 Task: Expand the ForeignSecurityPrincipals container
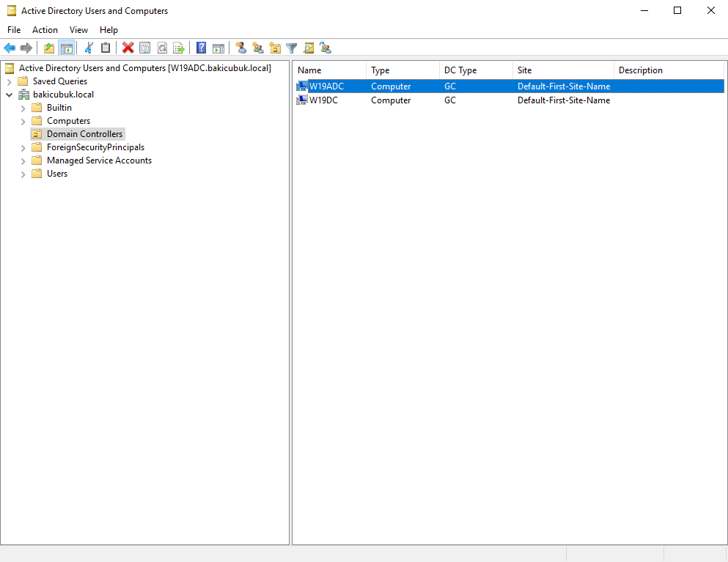pyautogui.click(x=23, y=148)
